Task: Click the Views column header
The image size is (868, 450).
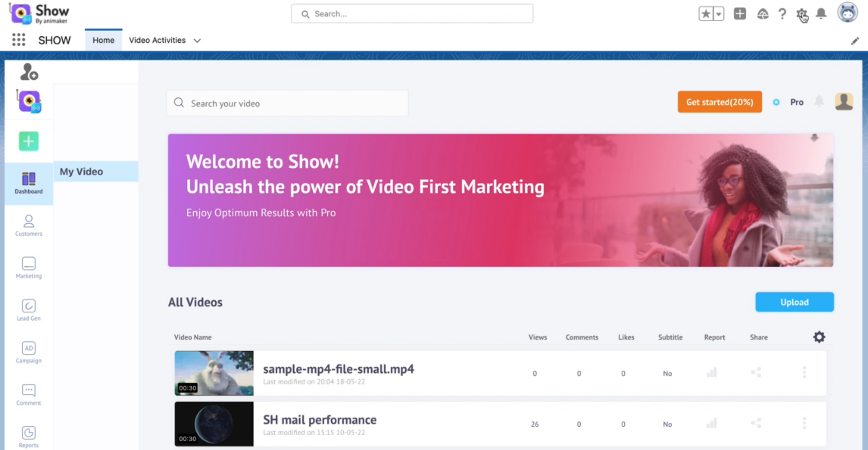Action: (537, 337)
